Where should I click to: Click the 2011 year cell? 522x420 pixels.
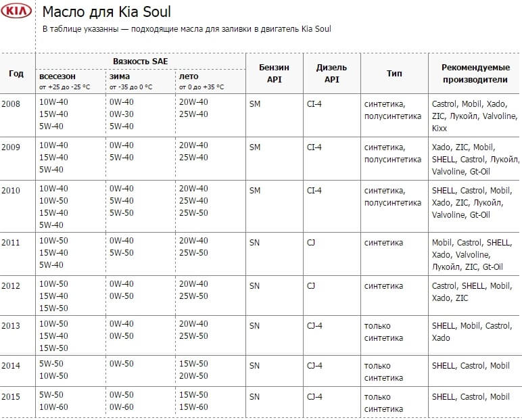[x=11, y=242]
